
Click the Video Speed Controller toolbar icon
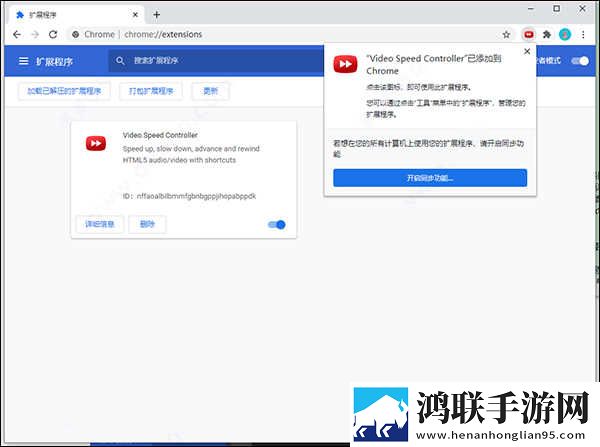[528, 35]
